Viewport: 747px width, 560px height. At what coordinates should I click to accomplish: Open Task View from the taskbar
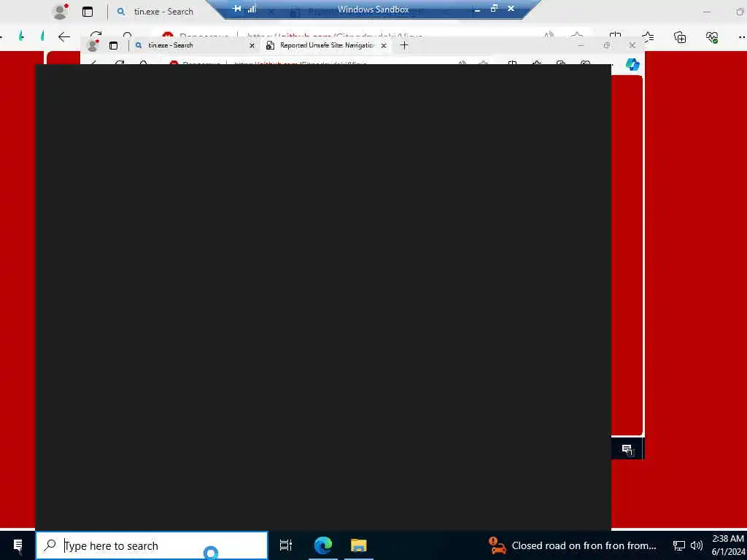tap(286, 545)
